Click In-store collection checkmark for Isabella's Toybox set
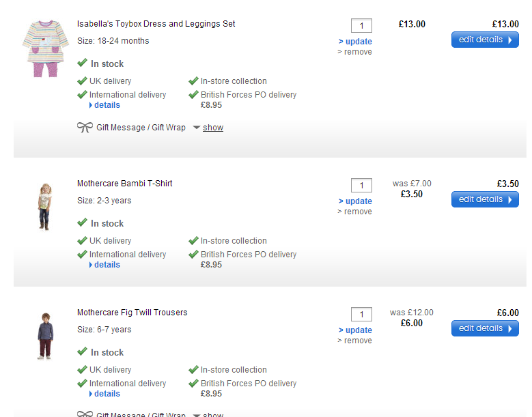The image size is (532, 417). tap(194, 81)
